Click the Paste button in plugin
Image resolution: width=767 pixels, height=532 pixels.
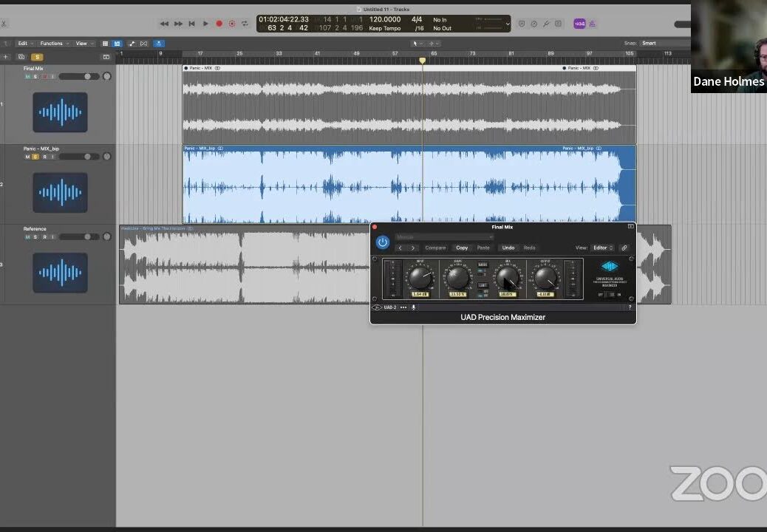(x=483, y=248)
